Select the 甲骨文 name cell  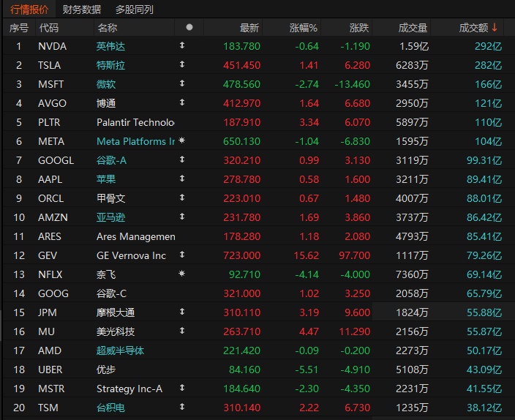click(110, 198)
